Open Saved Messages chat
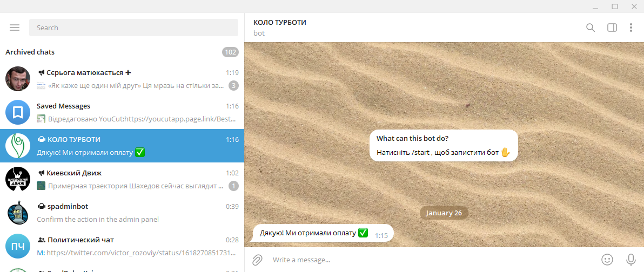This screenshot has width=644, height=272. click(122, 112)
